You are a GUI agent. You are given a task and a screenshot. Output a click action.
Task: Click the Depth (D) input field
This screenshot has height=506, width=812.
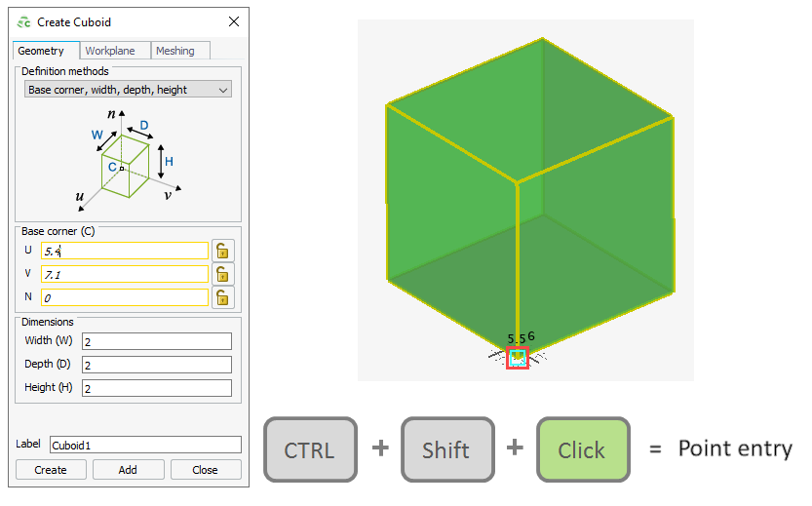point(156,365)
